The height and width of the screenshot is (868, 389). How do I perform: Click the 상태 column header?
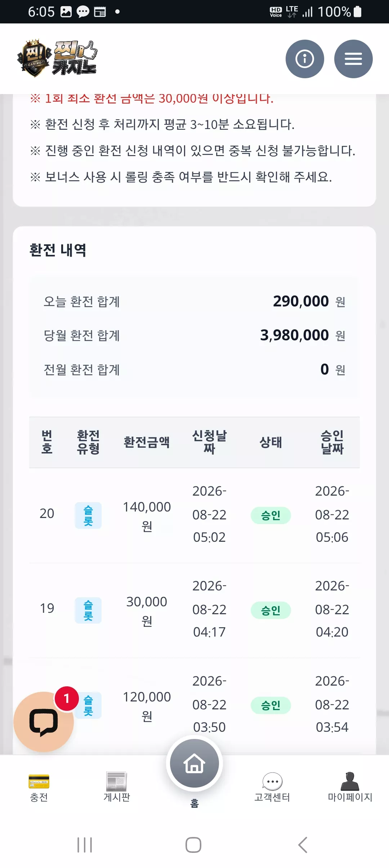tap(271, 442)
